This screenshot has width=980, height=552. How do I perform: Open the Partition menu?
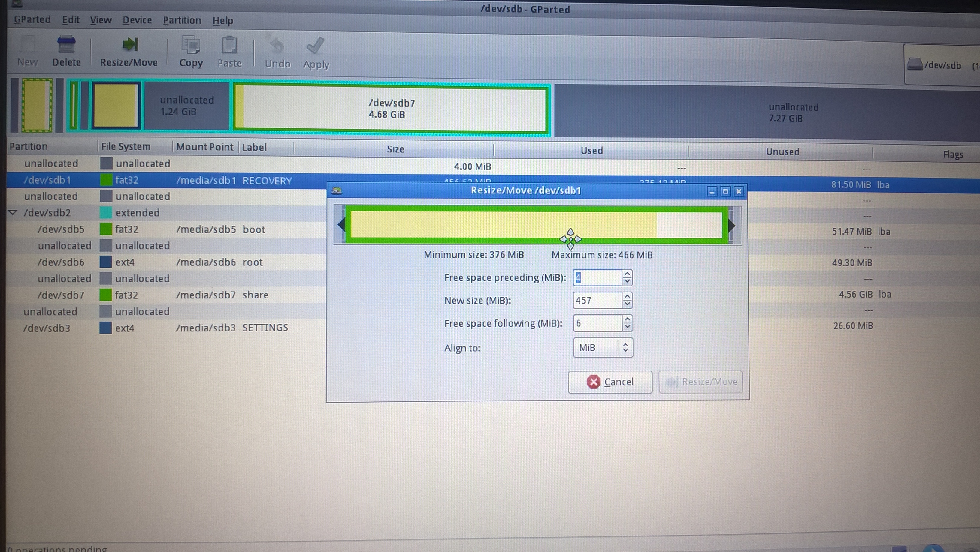tap(182, 20)
